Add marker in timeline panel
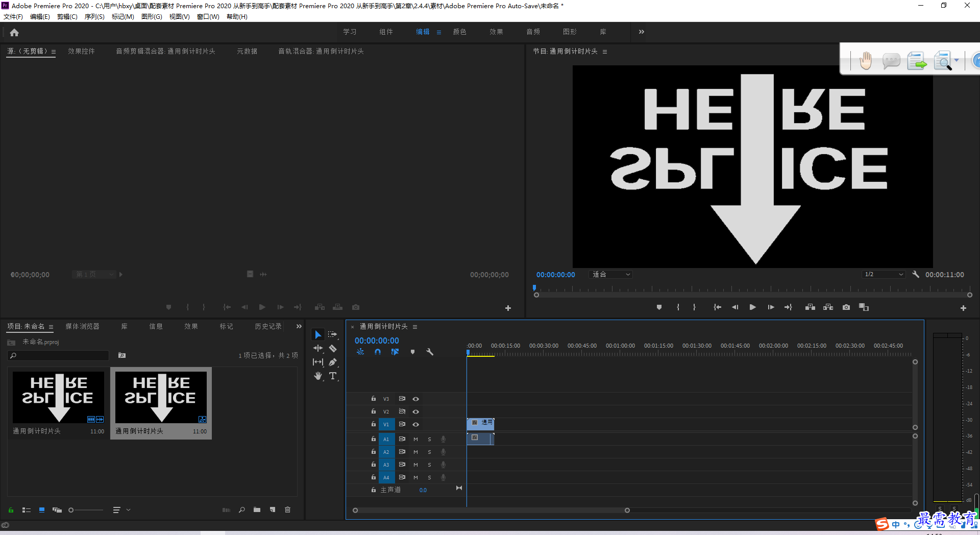 pyautogui.click(x=412, y=352)
